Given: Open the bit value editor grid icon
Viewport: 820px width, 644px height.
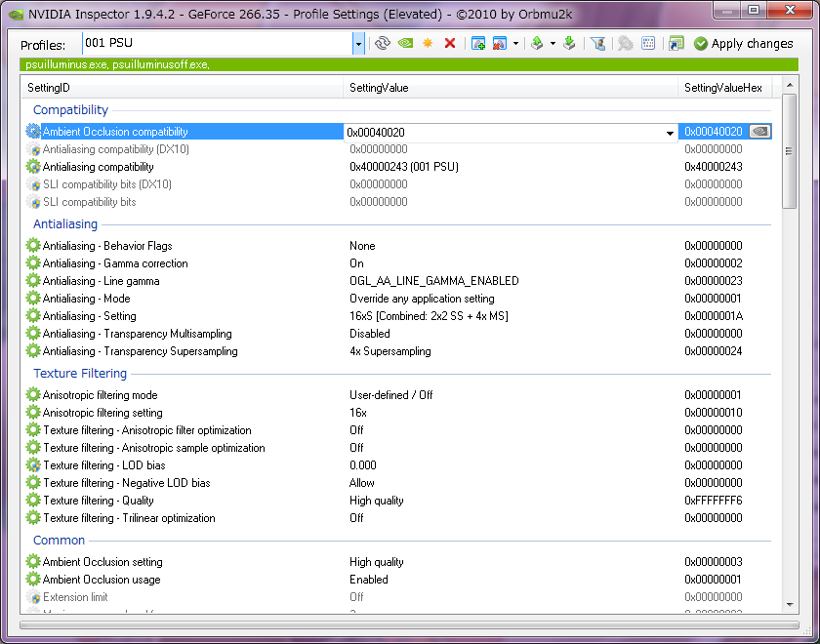Looking at the screenshot, I should click(648, 43).
